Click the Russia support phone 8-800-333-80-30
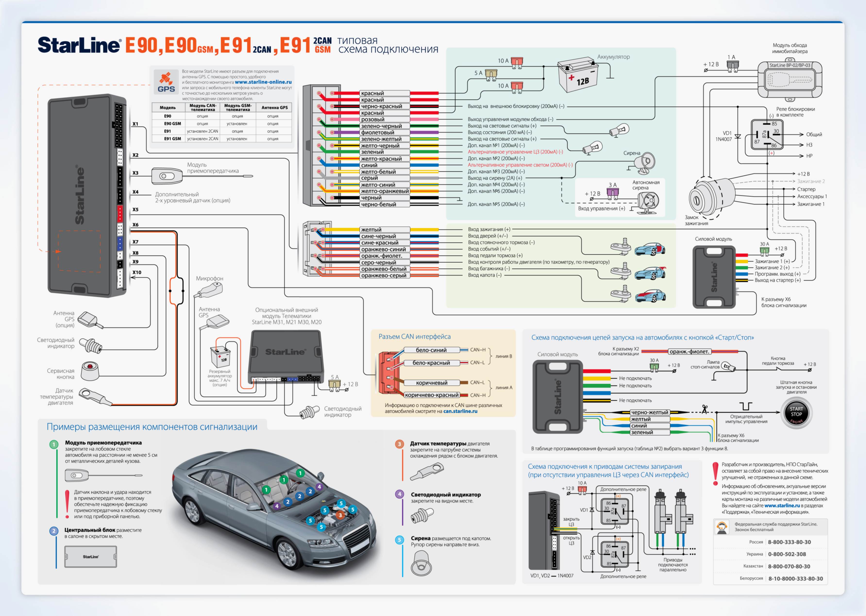The image size is (866, 616). 789,542
